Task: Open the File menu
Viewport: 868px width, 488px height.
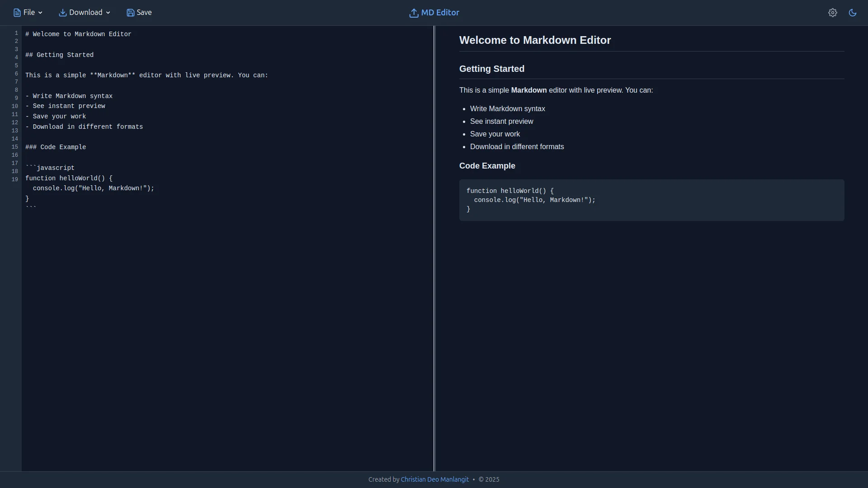Action: click(28, 13)
